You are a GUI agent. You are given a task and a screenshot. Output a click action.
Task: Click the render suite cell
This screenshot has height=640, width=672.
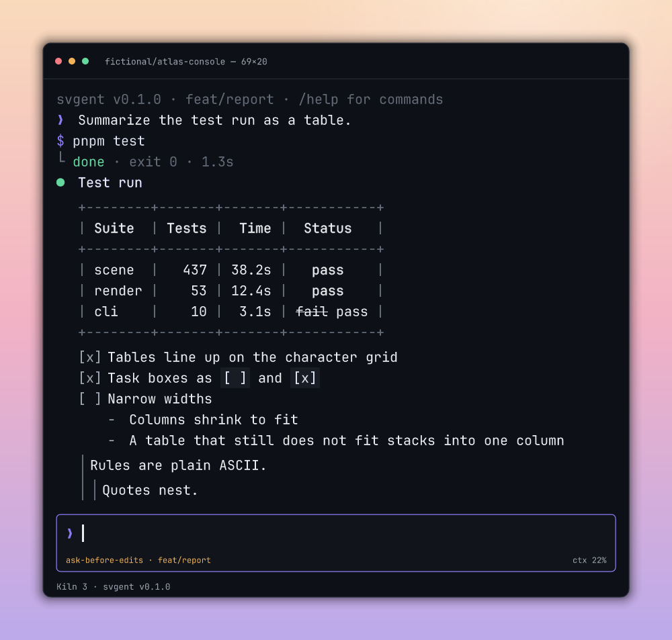coord(118,291)
